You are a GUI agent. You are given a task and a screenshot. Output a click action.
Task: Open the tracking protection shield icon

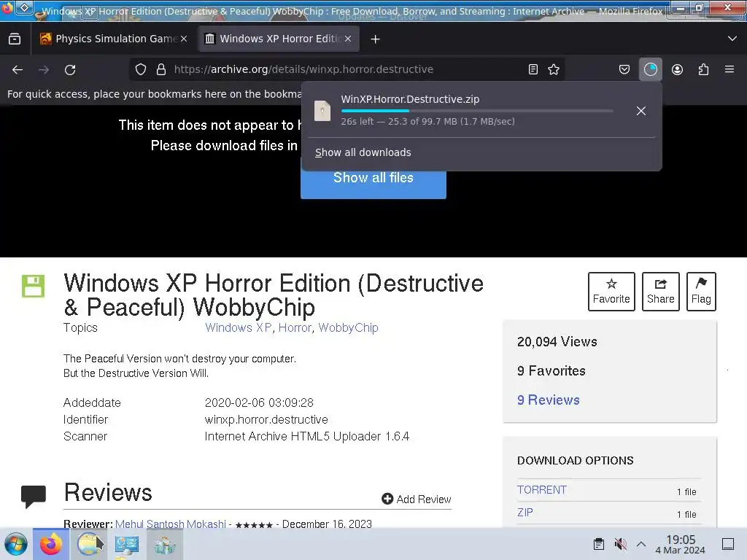pos(141,69)
